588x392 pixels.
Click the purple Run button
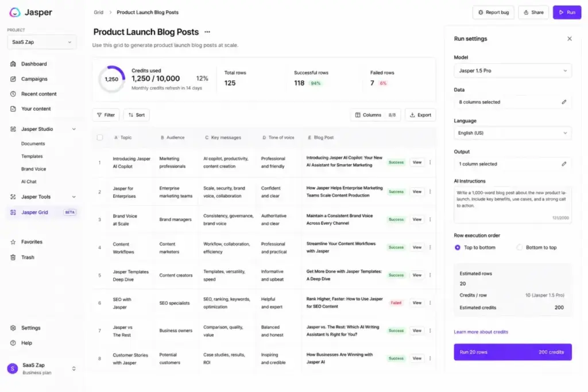point(567,13)
